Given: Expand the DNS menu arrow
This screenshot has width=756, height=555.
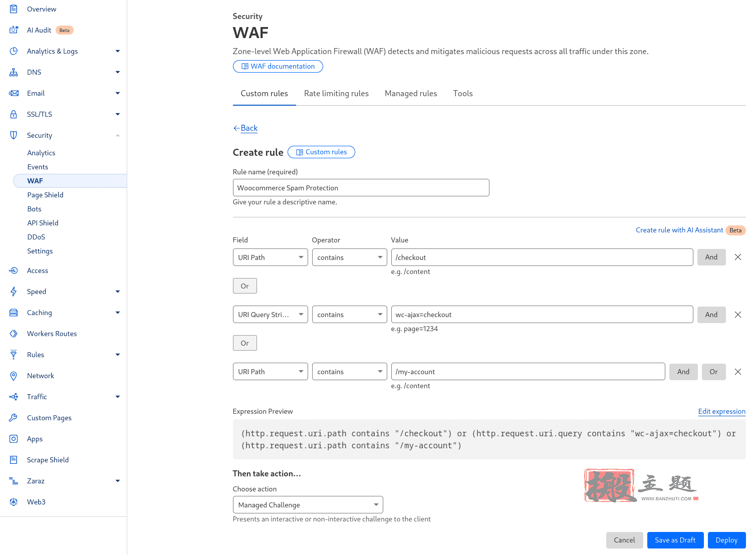Looking at the screenshot, I should click(x=118, y=72).
